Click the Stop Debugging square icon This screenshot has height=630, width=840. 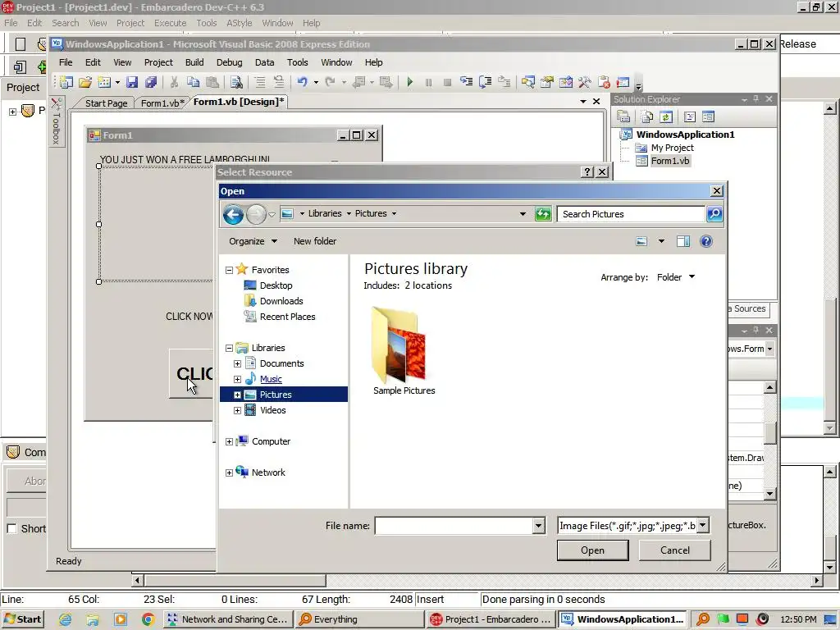pyautogui.click(x=447, y=82)
